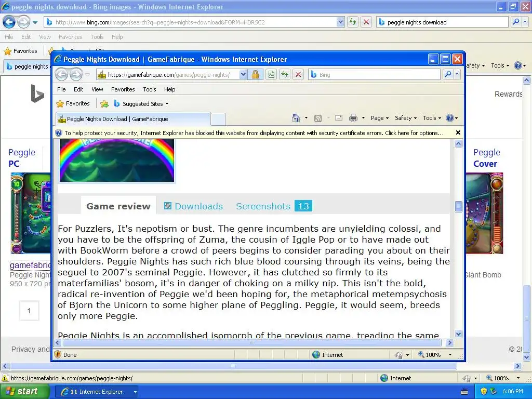Open the Downloads section link
The width and height of the screenshot is (532, 399).
[194, 206]
